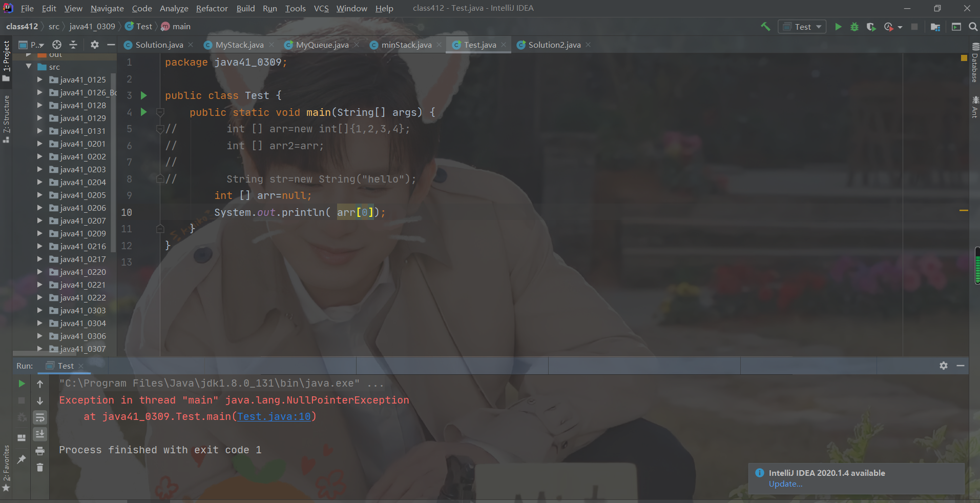Screen dimensions: 980x503
Task: Place cursor in arr[0] on line 10
Action: (x=355, y=212)
